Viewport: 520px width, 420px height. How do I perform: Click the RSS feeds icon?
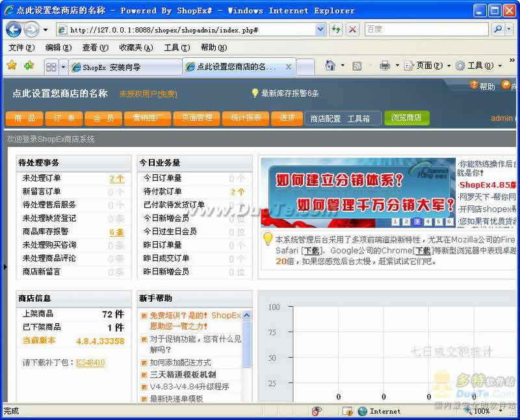pyautogui.click(x=357, y=66)
